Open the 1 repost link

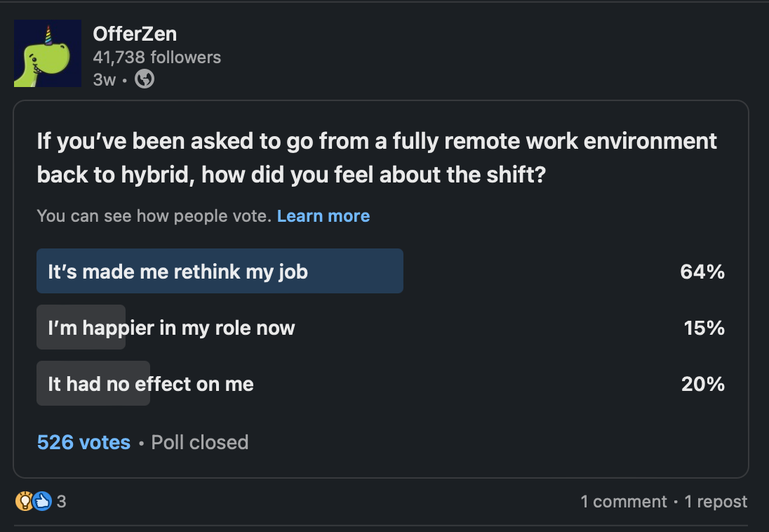pos(716,501)
